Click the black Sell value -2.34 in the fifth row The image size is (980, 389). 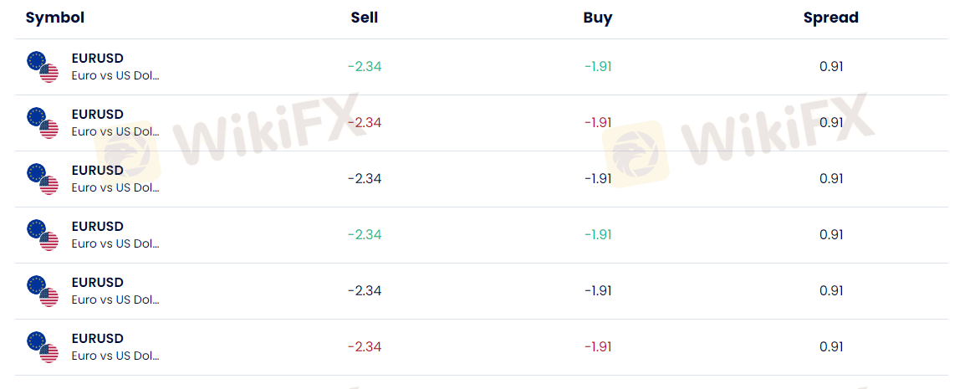point(365,291)
